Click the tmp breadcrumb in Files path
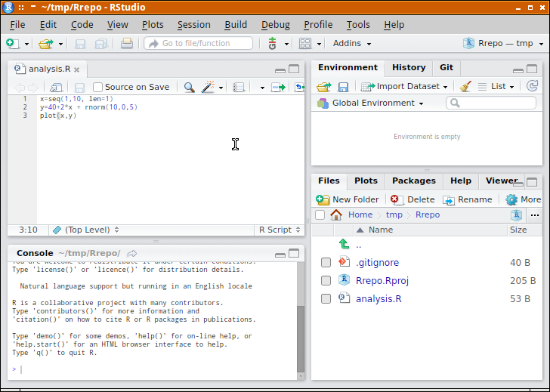The image size is (550, 392). tap(394, 215)
